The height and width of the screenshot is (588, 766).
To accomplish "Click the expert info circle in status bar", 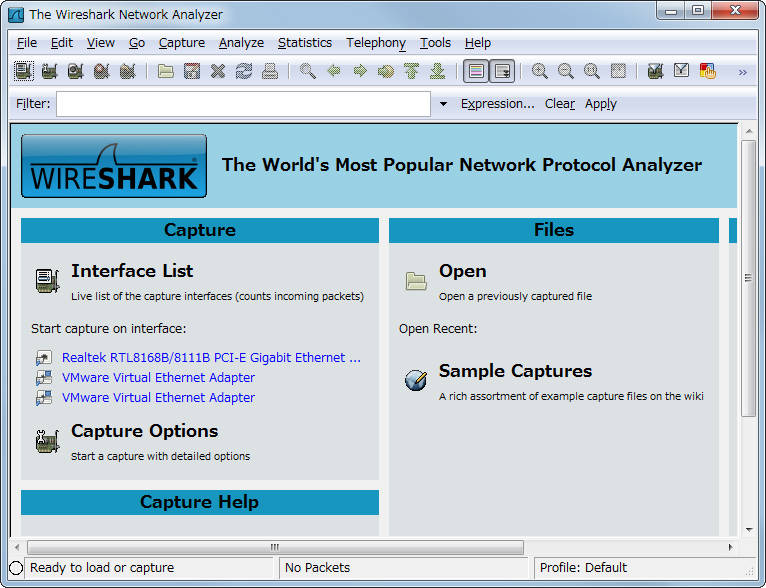I will click(16, 568).
